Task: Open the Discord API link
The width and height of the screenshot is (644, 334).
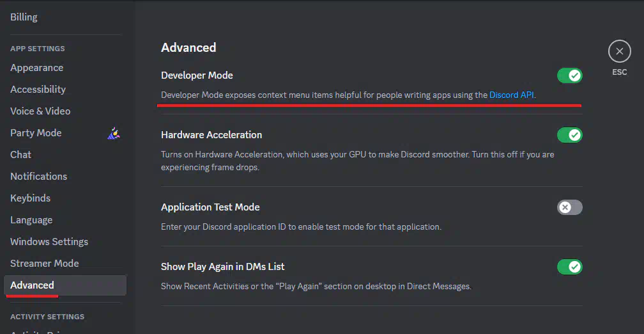Action: (x=512, y=95)
